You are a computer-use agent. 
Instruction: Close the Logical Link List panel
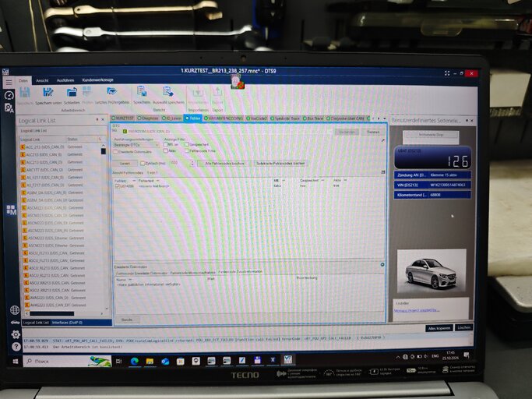tap(103, 119)
